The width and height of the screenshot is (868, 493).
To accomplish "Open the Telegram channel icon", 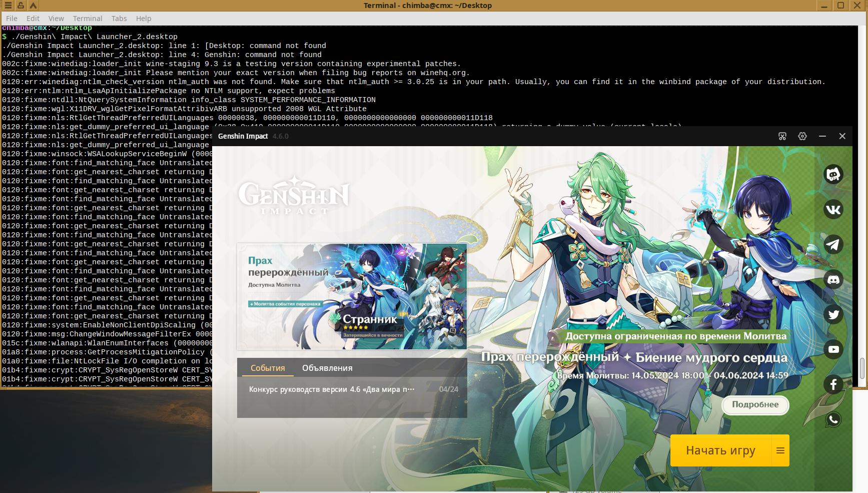I will [833, 244].
